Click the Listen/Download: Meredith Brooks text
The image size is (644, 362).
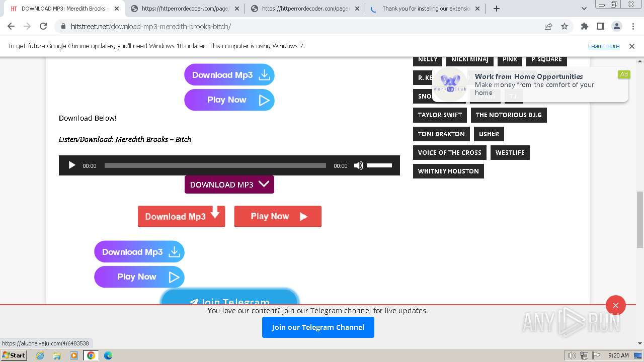pyautogui.click(x=125, y=139)
